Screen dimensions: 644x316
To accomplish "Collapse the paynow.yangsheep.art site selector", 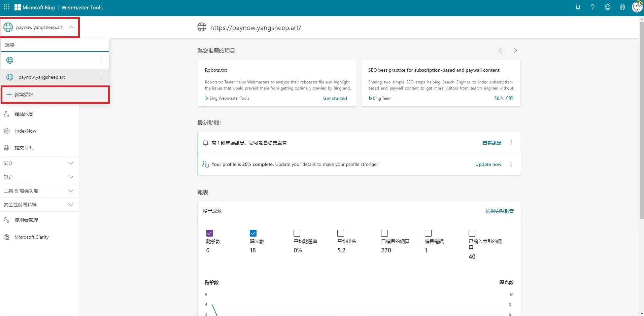I will coord(71,27).
